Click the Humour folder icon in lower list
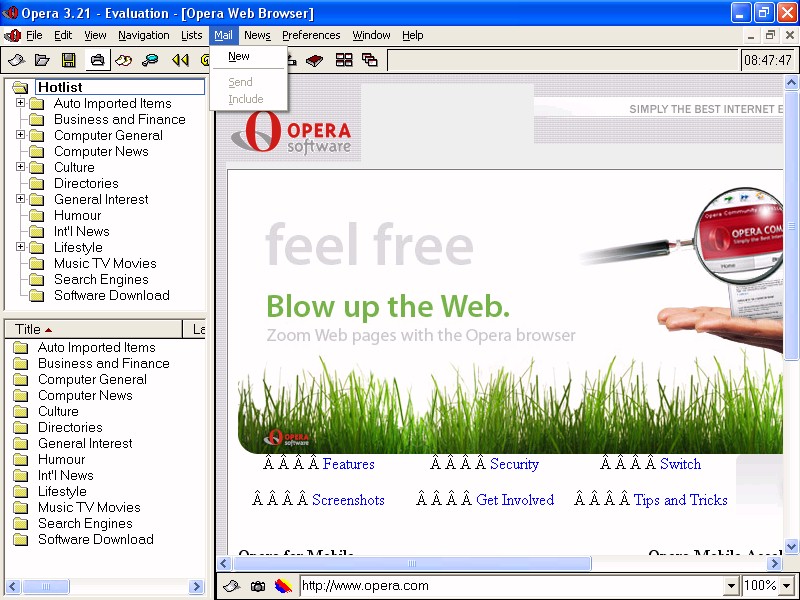This screenshot has width=800, height=600. click(x=20, y=460)
